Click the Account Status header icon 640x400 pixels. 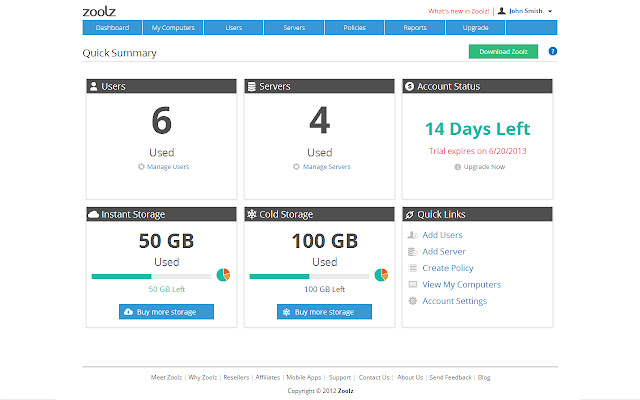click(409, 87)
